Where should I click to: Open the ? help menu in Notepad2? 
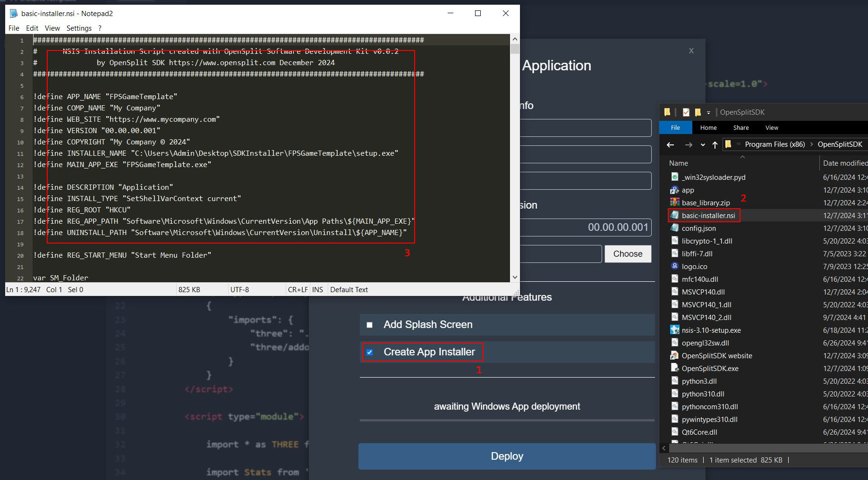coord(100,28)
